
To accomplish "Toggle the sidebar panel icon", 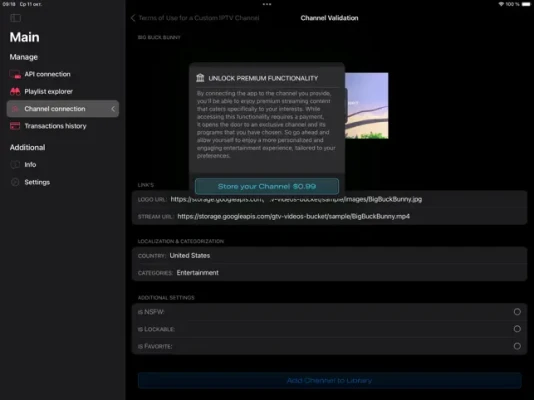I will pyautogui.click(x=15, y=18).
